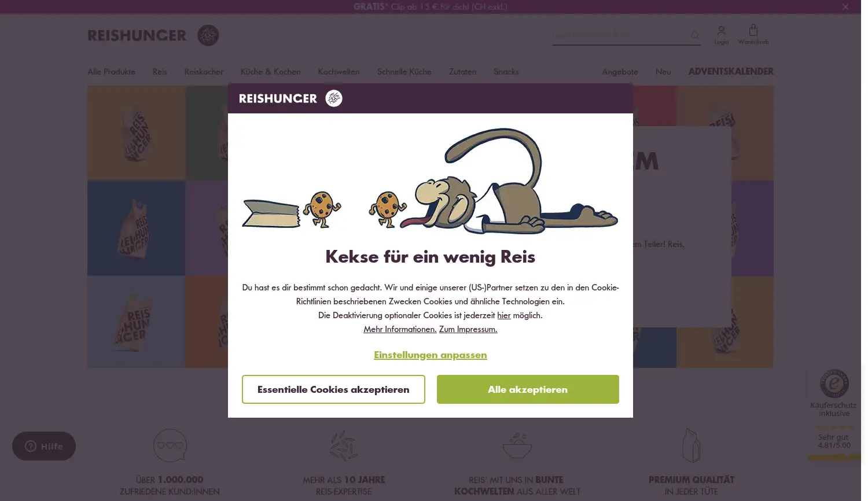Click the rice bowl Kochwelten icon
Image resolution: width=868 pixels, height=501 pixels.
(517, 445)
